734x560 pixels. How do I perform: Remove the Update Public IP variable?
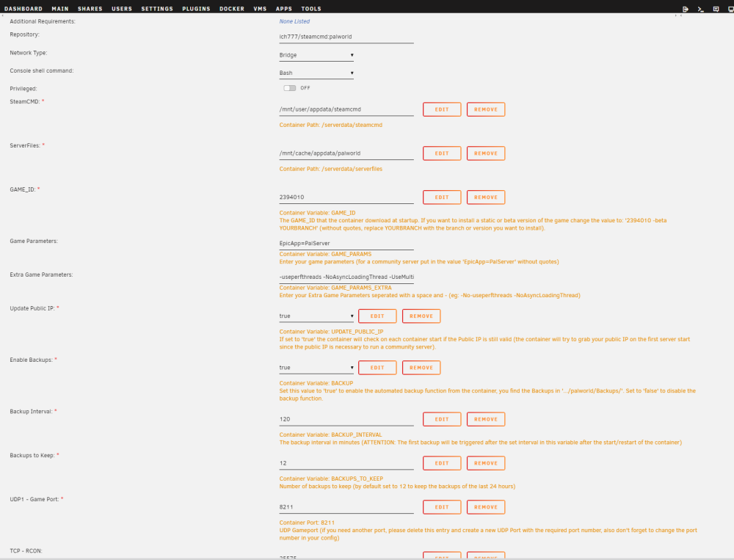(x=421, y=316)
